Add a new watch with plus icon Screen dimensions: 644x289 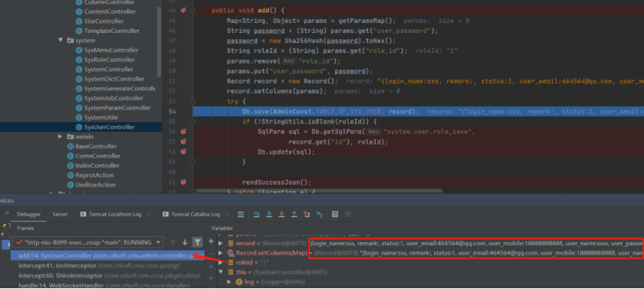pos(211,241)
